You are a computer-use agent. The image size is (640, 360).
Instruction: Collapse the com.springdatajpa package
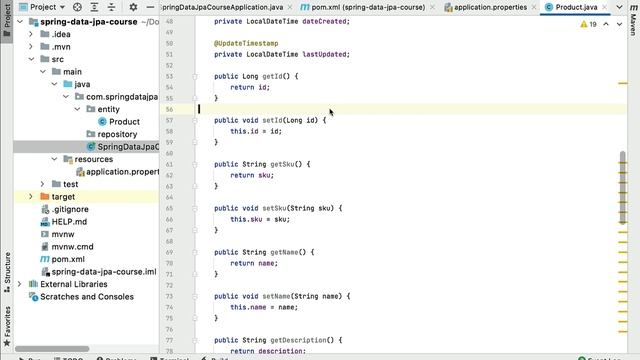coord(66,97)
